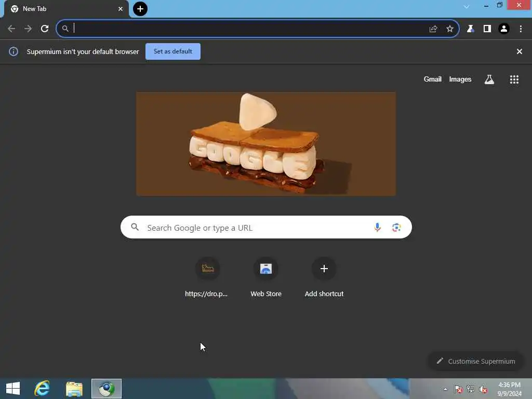Open Images link
Image resolution: width=532 pixels, height=399 pixels.
click(460, 79)
